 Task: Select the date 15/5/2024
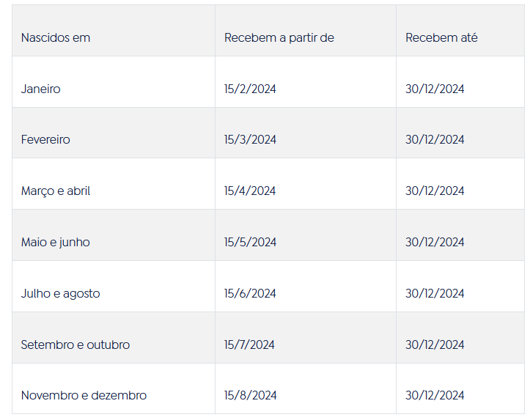point(250,242)
